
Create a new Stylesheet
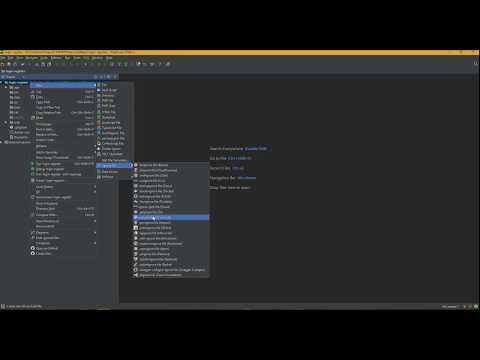pos(115,117)
